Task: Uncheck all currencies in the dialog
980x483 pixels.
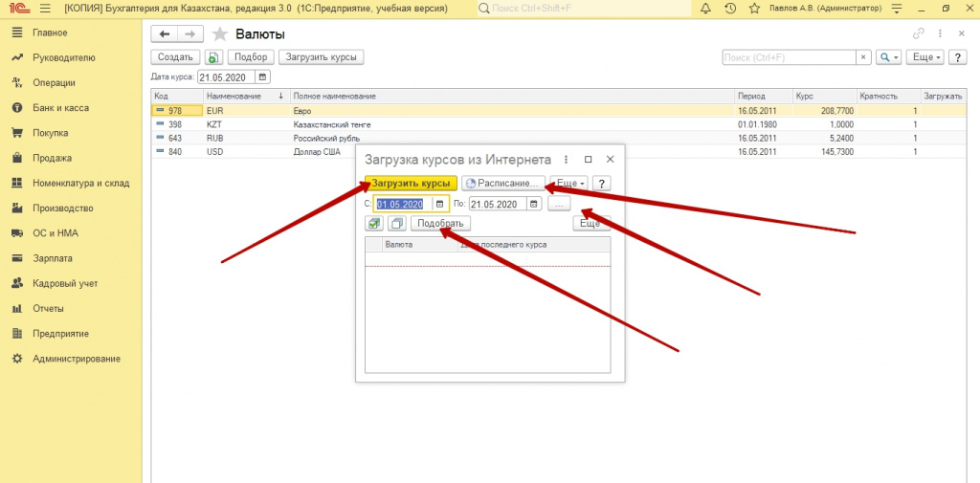Action: [397, 224]
